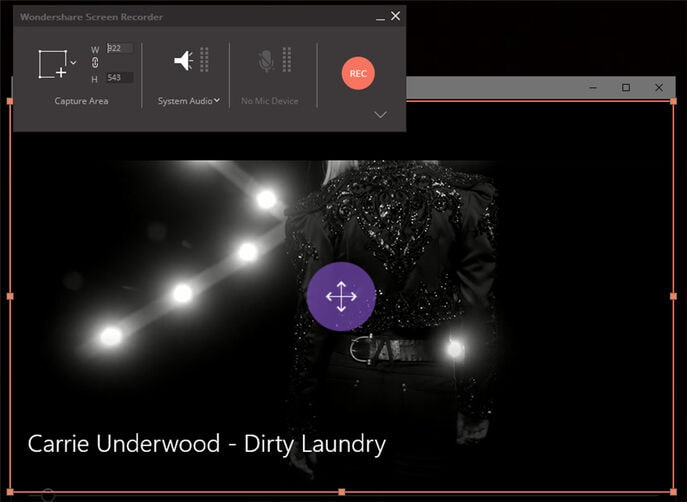Open the capture area mode dropdown arrow

click(73, 63)
